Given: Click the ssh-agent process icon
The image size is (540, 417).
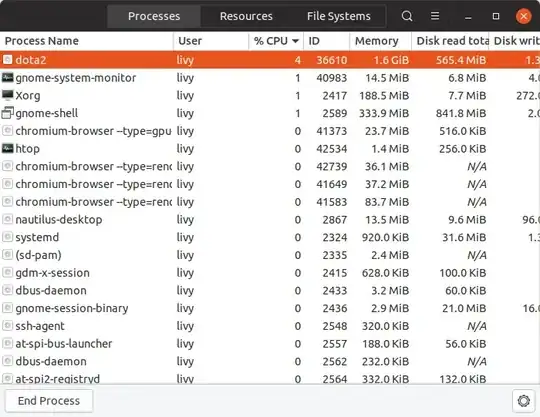Looking at the screenshot, I should (x=8, y=325).
